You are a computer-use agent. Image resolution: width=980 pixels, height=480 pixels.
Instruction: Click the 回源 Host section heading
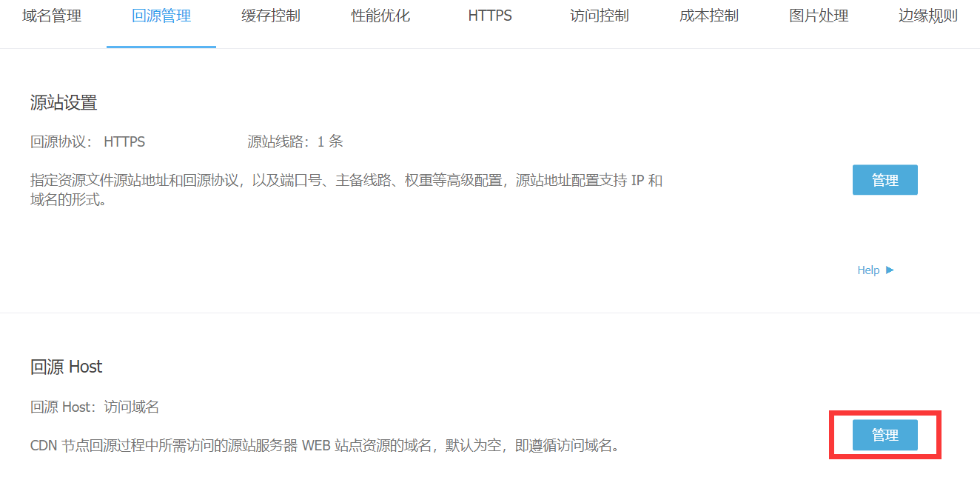pos(67,367)
